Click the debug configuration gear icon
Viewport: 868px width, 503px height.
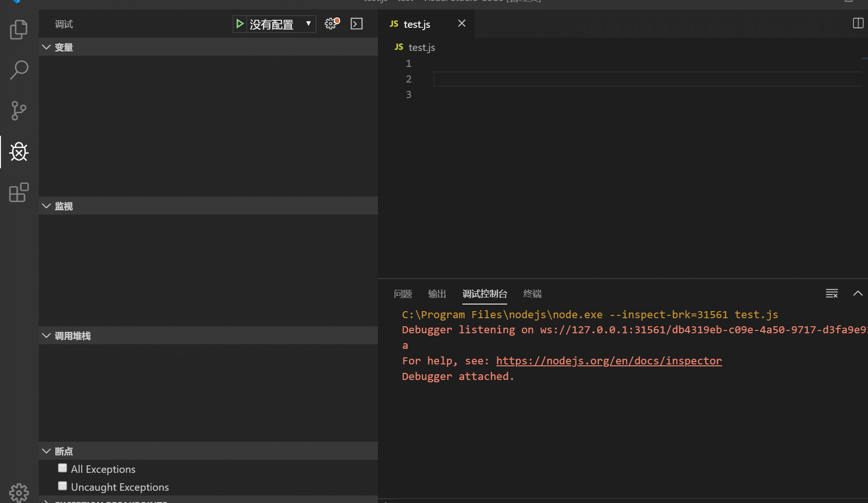pos(331,24)
